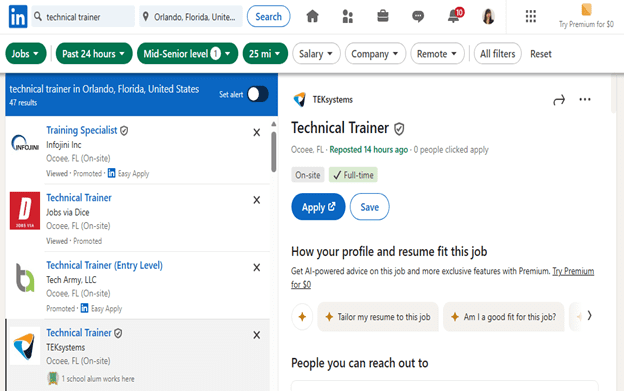Click the job keyword search field
Image resolution: width=624 pixels, height=391 pixels.
point(83,16)
